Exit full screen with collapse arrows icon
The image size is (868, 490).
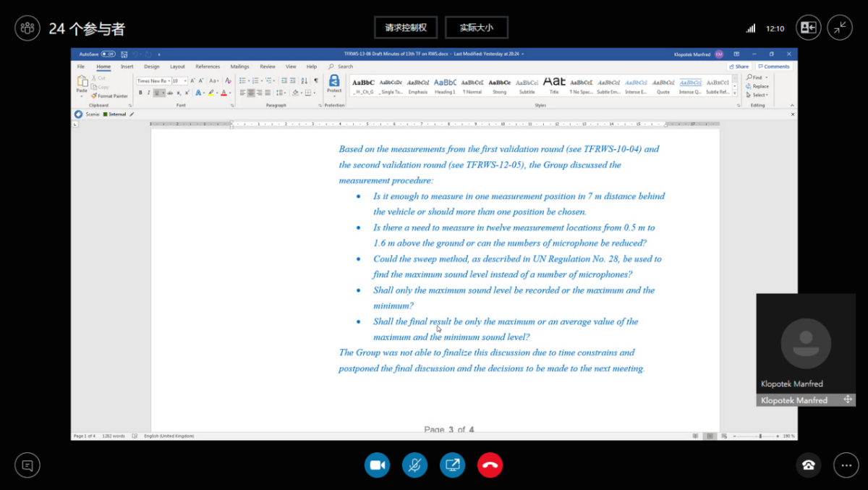(840, 28)
